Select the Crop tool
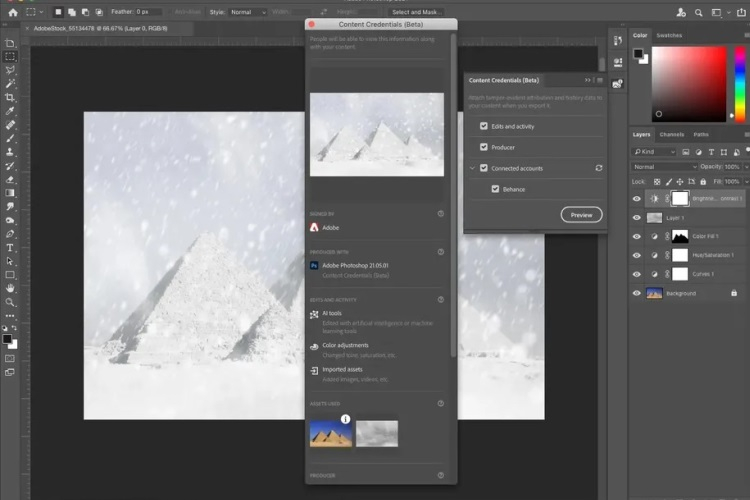Viewport: 750px width, 500px height. (10, 97)
